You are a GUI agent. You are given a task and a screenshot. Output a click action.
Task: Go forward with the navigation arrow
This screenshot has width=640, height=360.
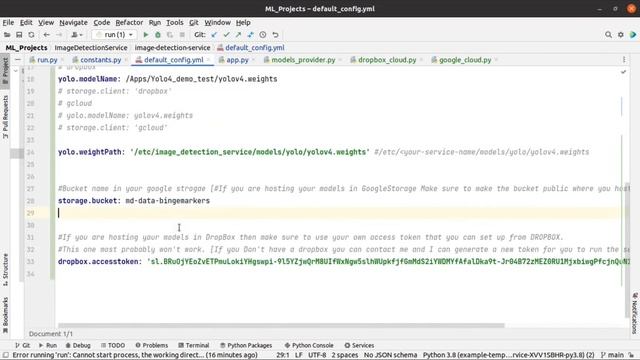(x=59, y=35)
